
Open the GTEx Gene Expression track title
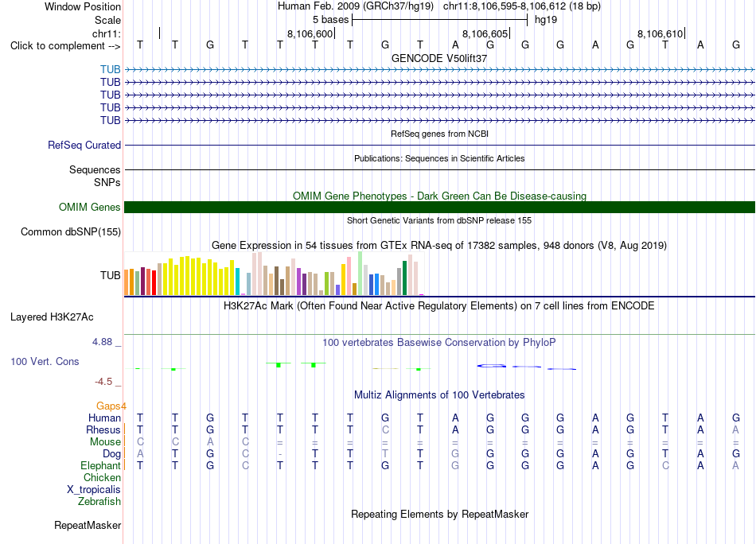(x=439, y=246)
